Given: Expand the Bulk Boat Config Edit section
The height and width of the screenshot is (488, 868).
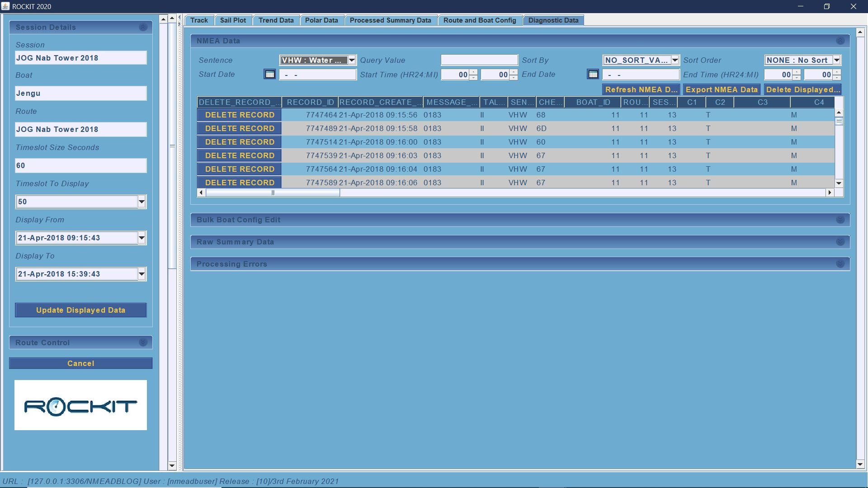Looking at the screenshot, I should click(840, 220).
